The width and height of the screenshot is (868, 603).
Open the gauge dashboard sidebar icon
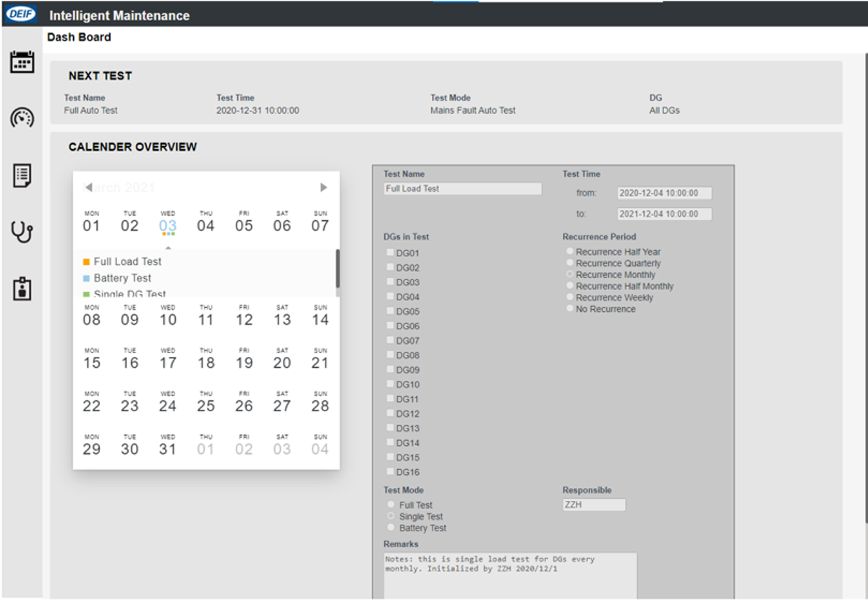click(x=22, y=118)
